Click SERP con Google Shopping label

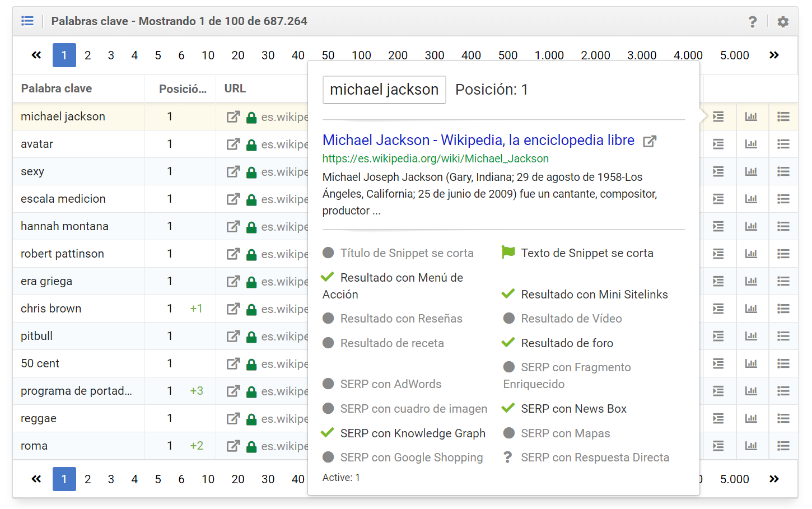(412, 457)
